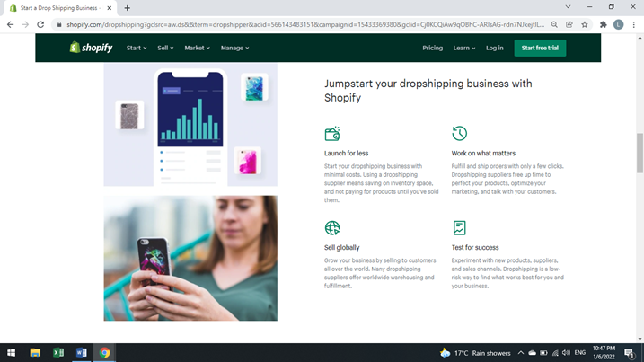Click the Log in link
Viewport: 644px width, 362px height.
click(x=495, y=49)
